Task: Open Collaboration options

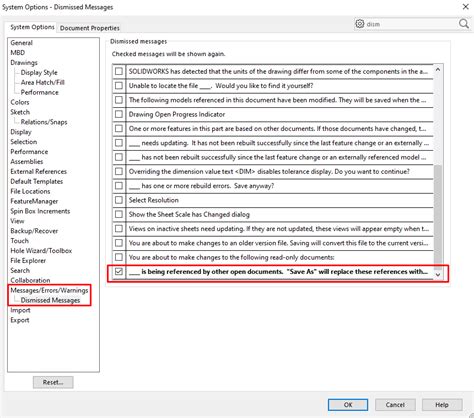Action: click(30, 280)
